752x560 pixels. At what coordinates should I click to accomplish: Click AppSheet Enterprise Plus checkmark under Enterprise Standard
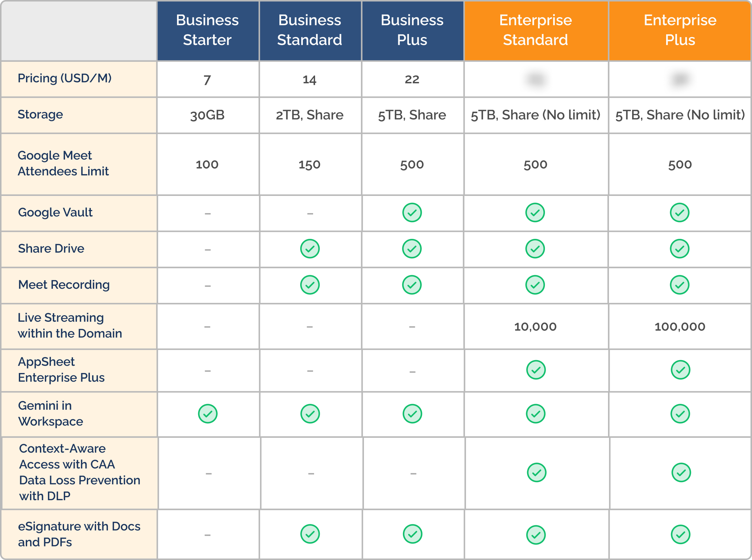point(536,369)
